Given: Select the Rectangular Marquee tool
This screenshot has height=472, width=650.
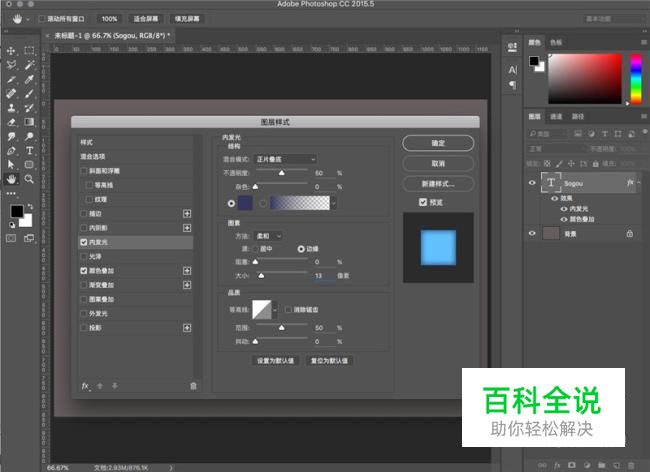Looking at the screenshot, I should (x=29, y=51).
